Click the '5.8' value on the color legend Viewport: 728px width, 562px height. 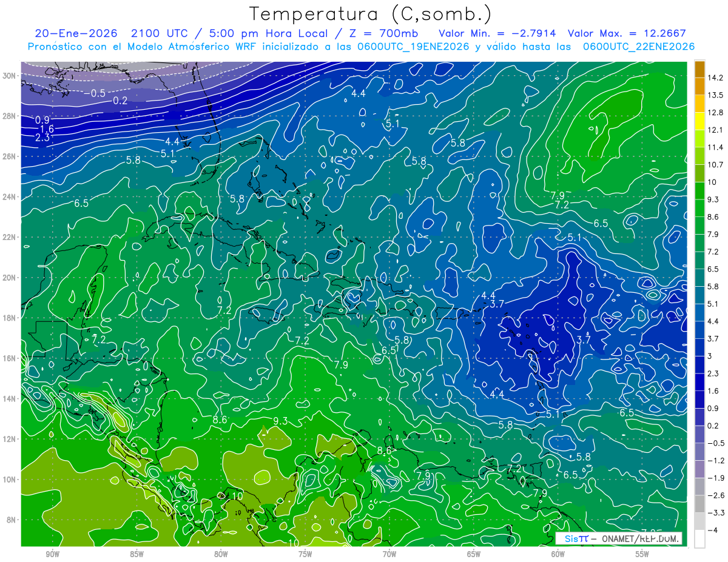pos(713,287)
